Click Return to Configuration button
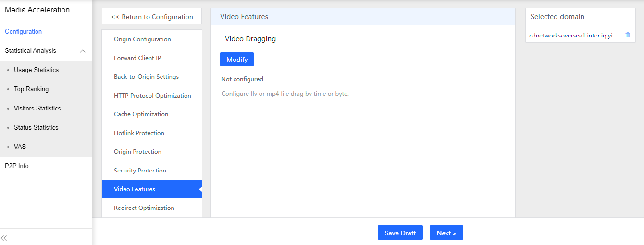The width and height of the screenshot is (644, 245). coord(152,17)
